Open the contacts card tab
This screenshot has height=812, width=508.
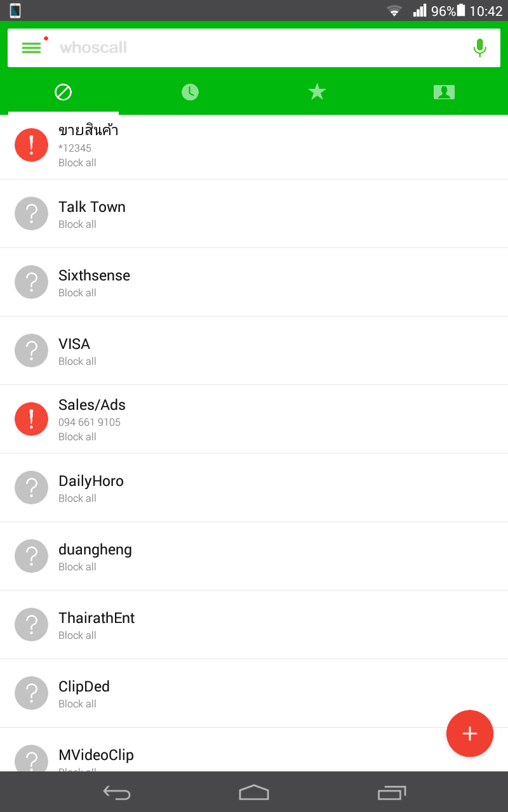(x=444, y=92)
